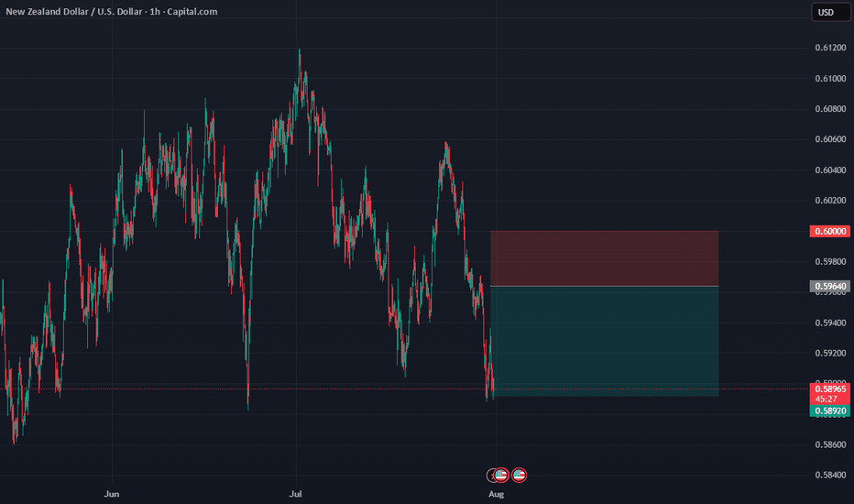
Task: Select the red stop-loss zone of the short position
Action: click(x=605, y=258)
